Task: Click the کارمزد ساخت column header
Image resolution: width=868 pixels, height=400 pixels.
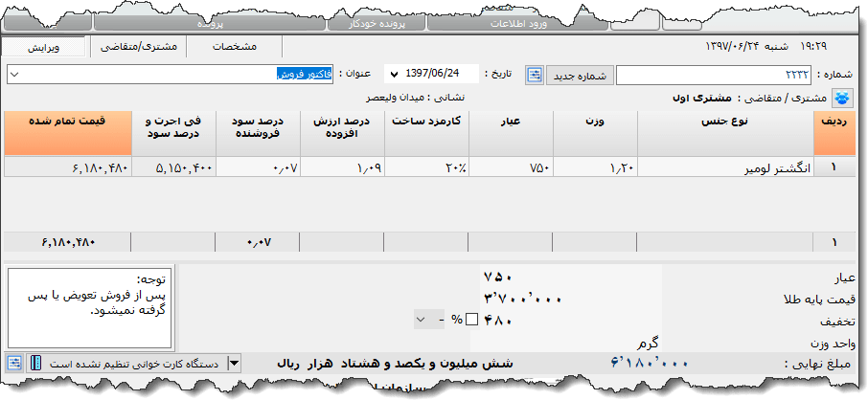Action: pos(426,133)
